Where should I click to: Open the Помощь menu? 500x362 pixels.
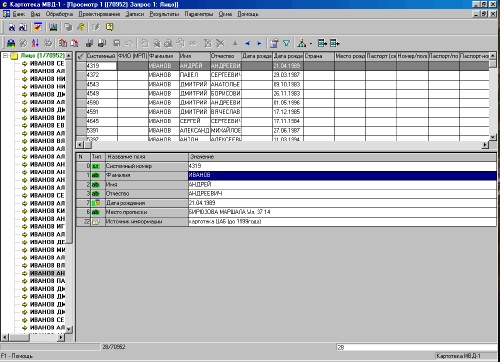pos(248,14)
